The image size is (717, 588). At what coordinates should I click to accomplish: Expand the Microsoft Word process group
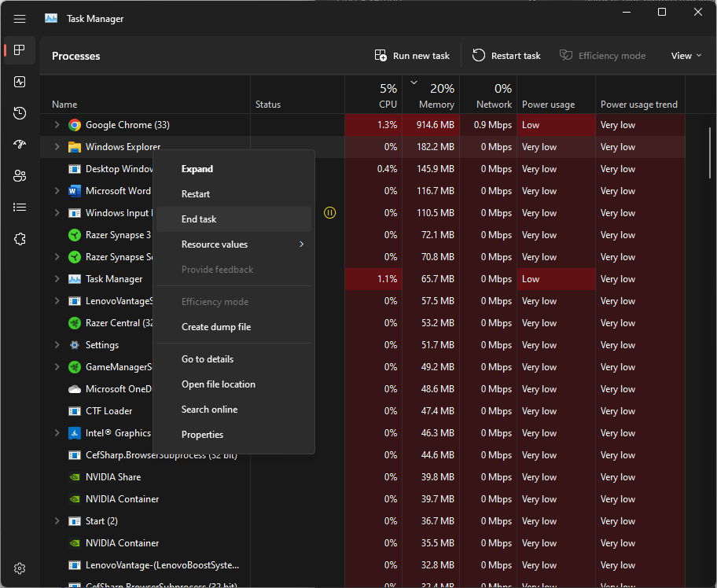(57, 191)
